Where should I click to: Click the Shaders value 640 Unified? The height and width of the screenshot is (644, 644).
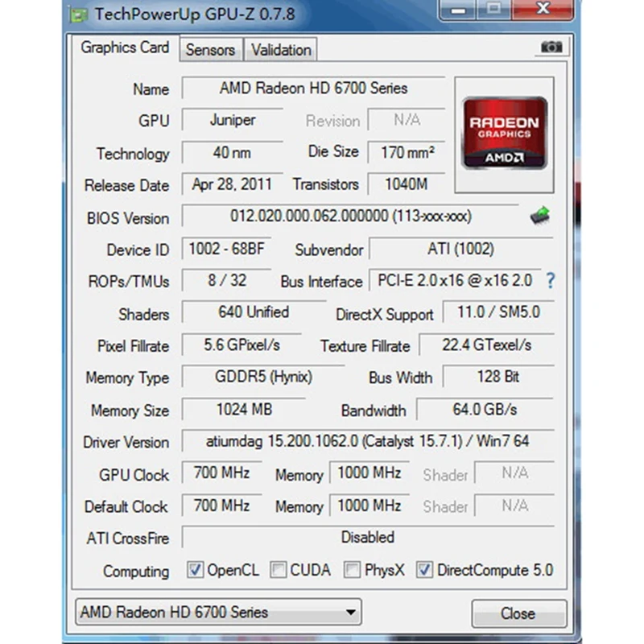pyautogui.click(x=254, y=312)
